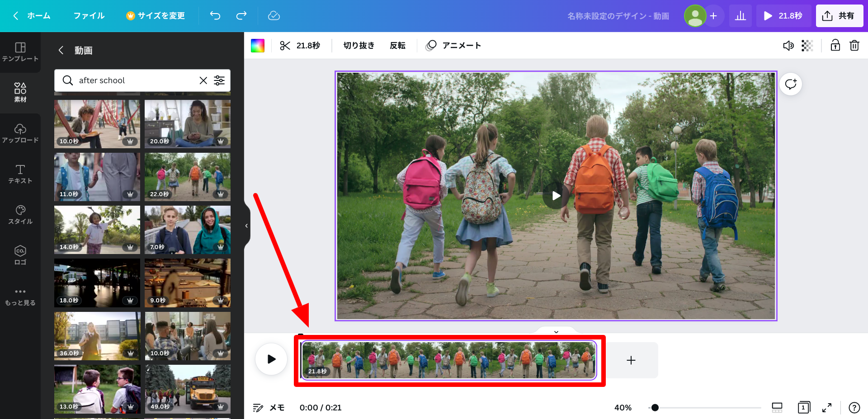Collapse timeline with chevron handle
The image size is (868, 419).
coord(556,331)
